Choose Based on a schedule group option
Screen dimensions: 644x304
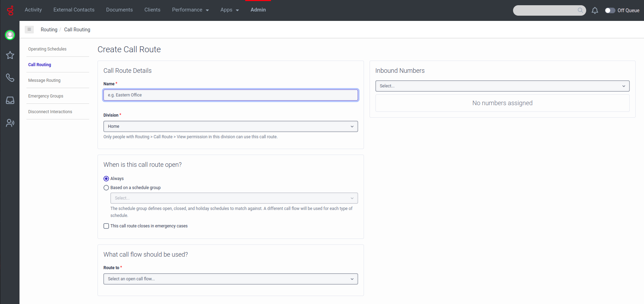point(106,188)
